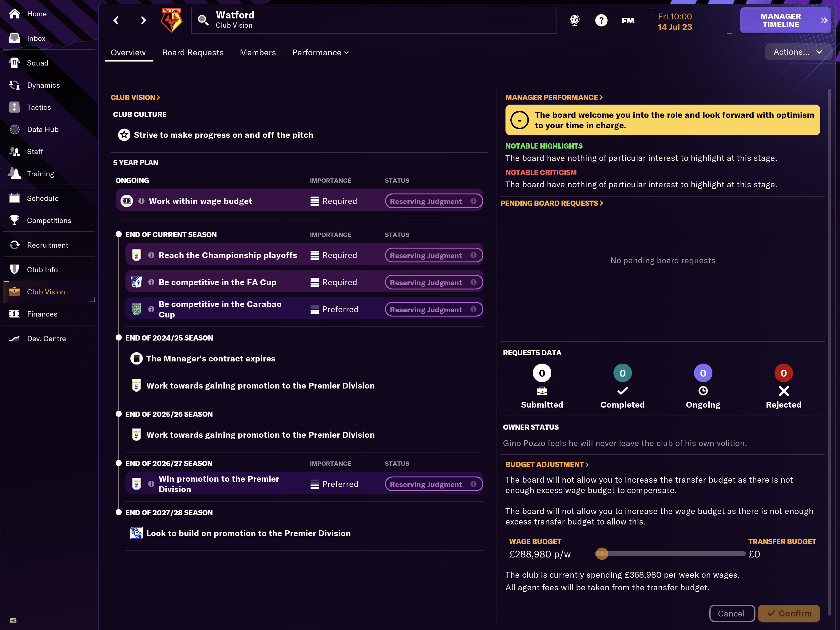Click the wage/transfer budget slider handle

[x=601, y=554]
